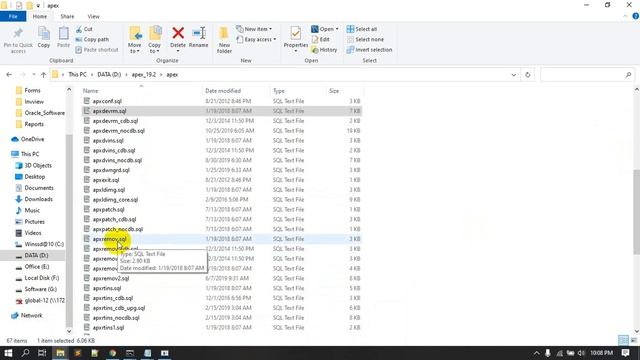Screen dimensions: 640x360
Task: Click the Paste ribbon icon
Action: 63,33
